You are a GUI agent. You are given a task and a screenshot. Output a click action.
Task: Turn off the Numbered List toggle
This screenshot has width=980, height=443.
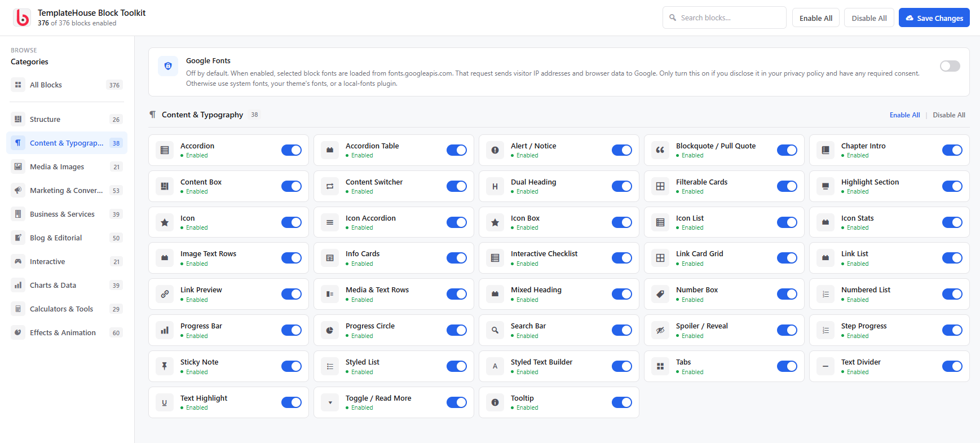coord(952,294)
